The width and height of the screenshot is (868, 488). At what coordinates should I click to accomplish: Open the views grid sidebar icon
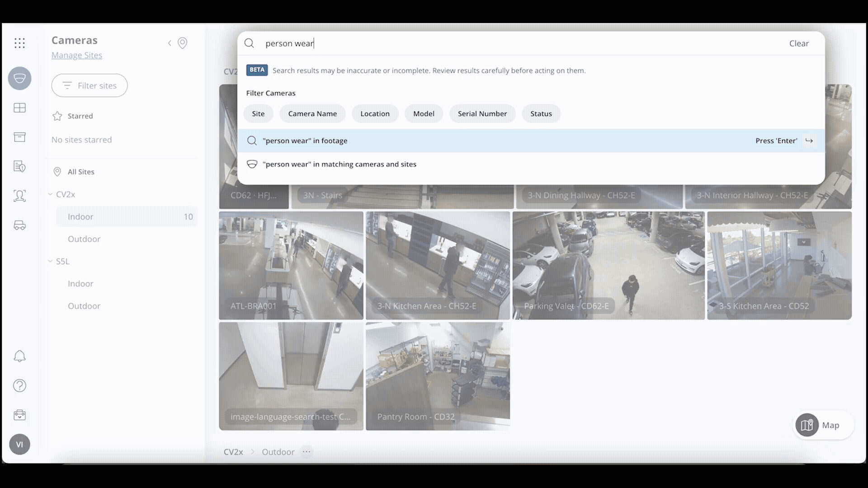coord(20,108)
